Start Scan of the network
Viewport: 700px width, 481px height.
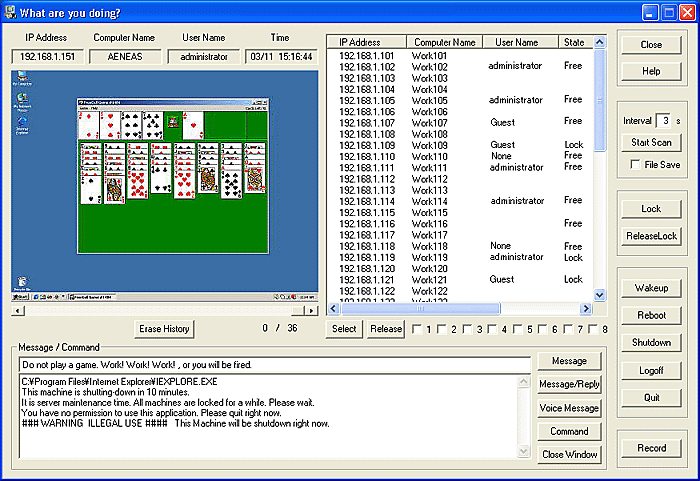[x=651, y=142]
